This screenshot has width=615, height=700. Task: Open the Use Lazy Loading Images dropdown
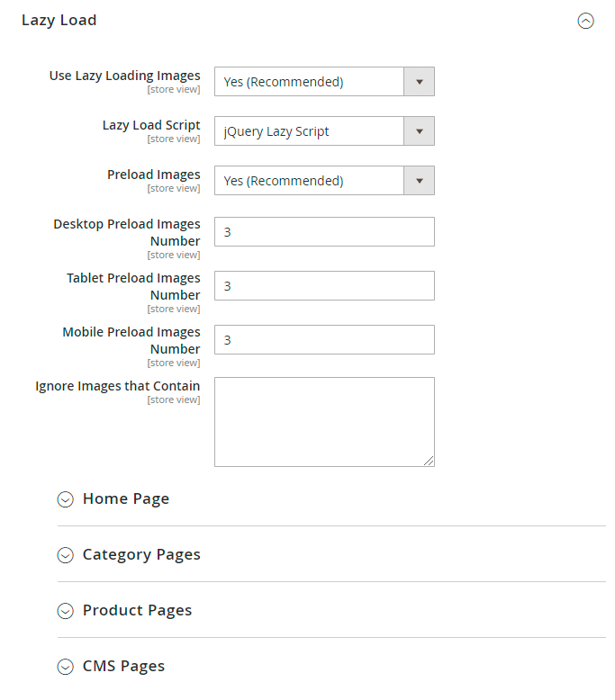pos(309,82)
